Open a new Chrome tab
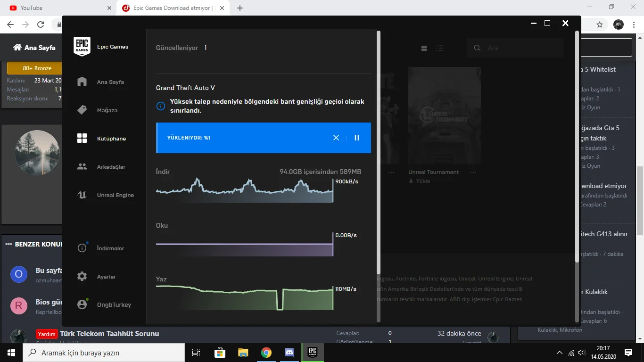The image size is (644, 362). (240, 8)
